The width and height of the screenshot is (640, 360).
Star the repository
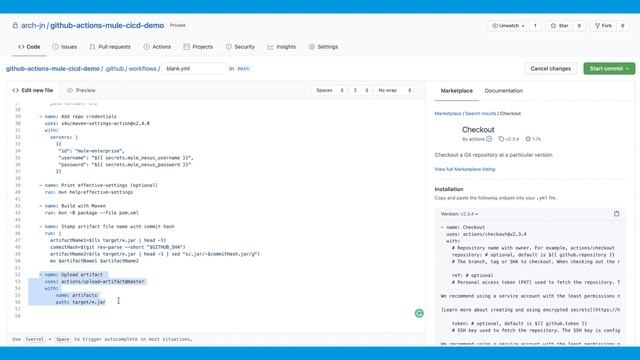pos(560,26)
